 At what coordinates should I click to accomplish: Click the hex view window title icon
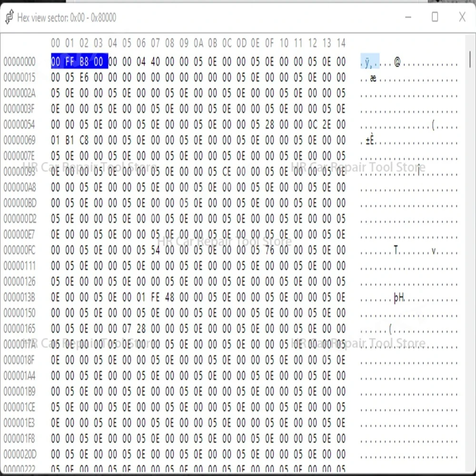tap(10, 16)
